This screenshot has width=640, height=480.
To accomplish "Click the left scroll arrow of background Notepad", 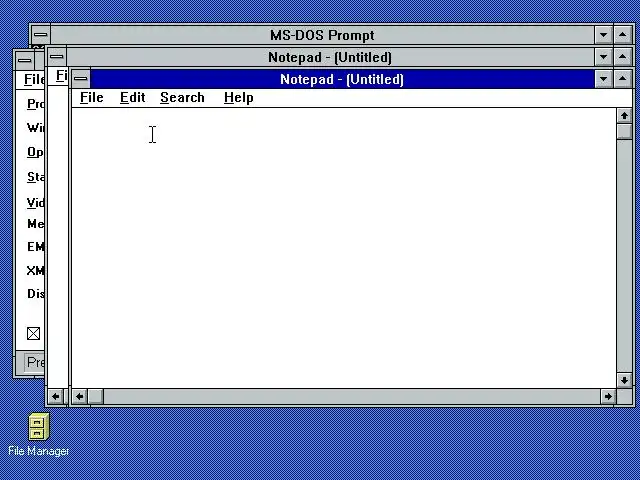I will pyautogui.click(x=56, y=396).
